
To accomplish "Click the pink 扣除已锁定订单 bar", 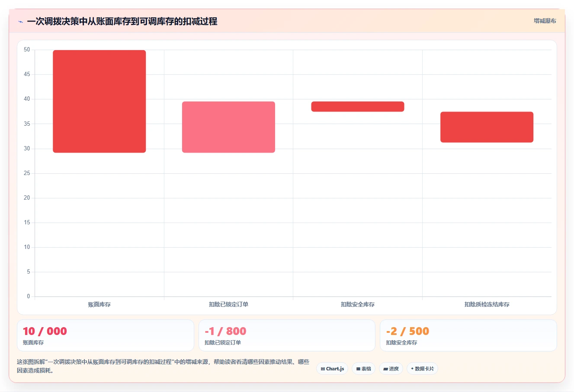I will click(x=228, y=127).
